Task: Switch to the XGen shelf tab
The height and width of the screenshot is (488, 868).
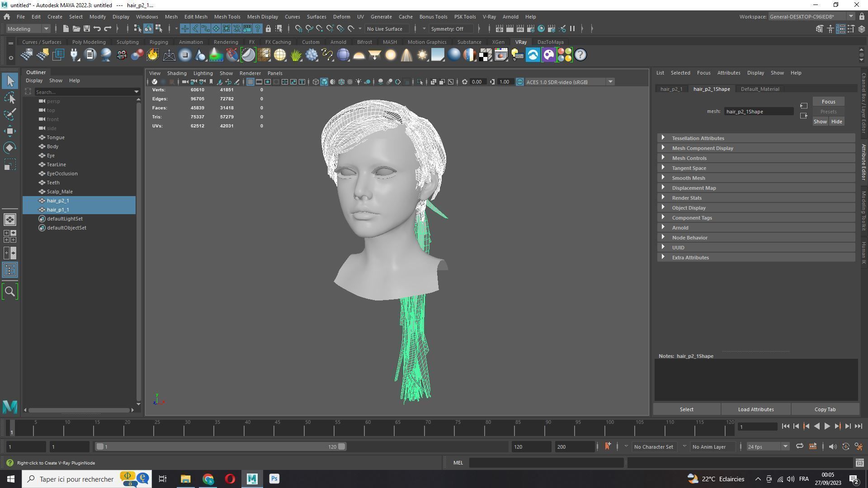Action: point(498,42)
